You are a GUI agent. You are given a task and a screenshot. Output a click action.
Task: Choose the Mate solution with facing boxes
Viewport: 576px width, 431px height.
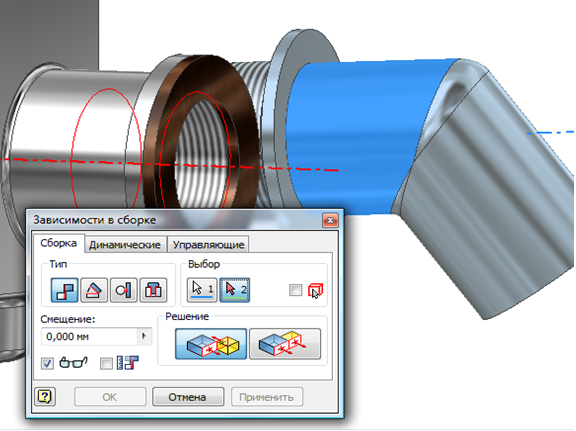click(211, 344)
